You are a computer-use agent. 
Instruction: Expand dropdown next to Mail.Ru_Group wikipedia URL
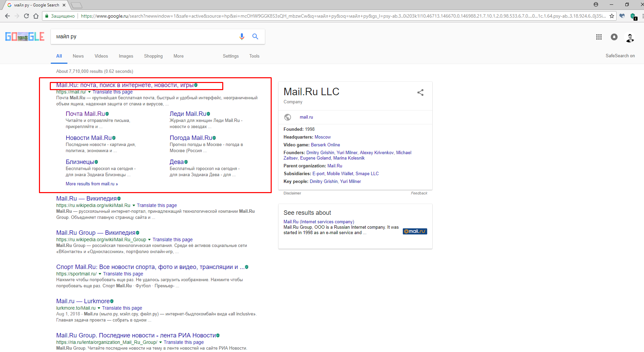(x=149, y=240)
